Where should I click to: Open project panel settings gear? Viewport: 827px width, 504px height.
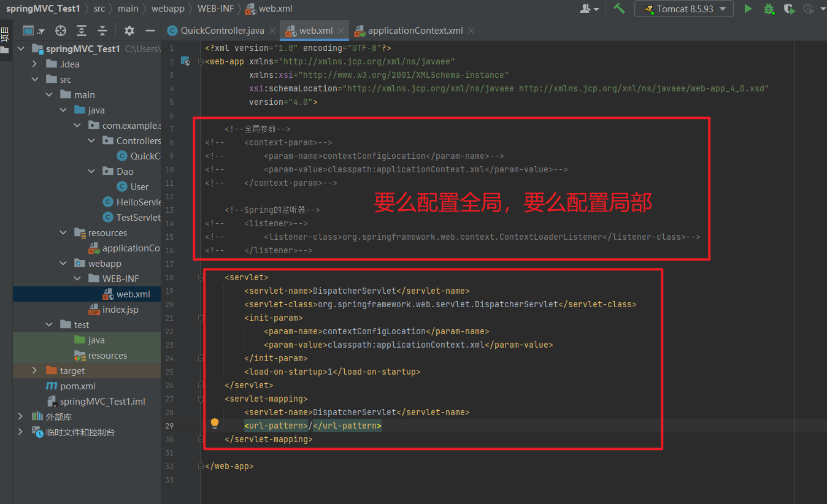(129, 31)
